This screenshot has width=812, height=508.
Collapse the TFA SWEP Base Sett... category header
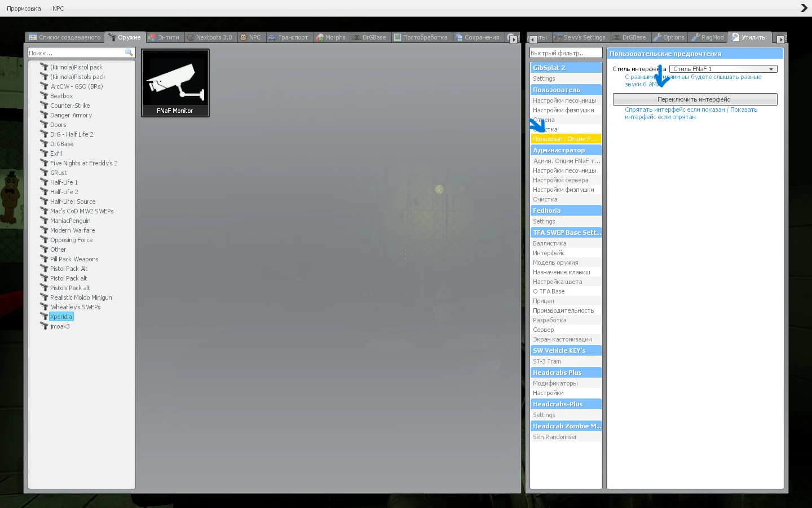point(566,233)
